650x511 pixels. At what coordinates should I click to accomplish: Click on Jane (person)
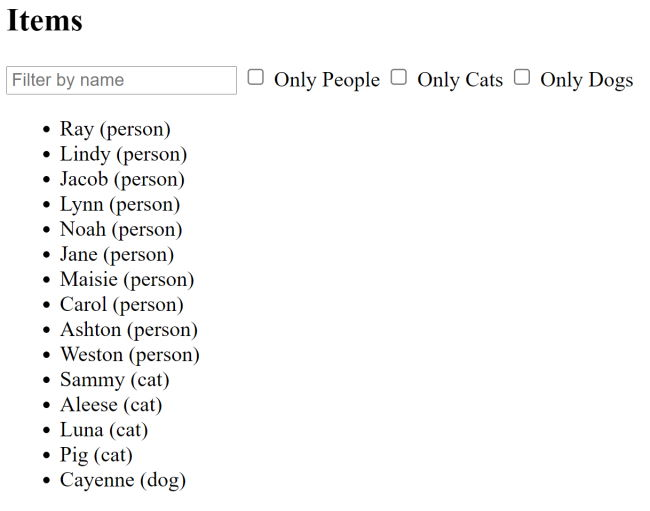tap(117, 254)
